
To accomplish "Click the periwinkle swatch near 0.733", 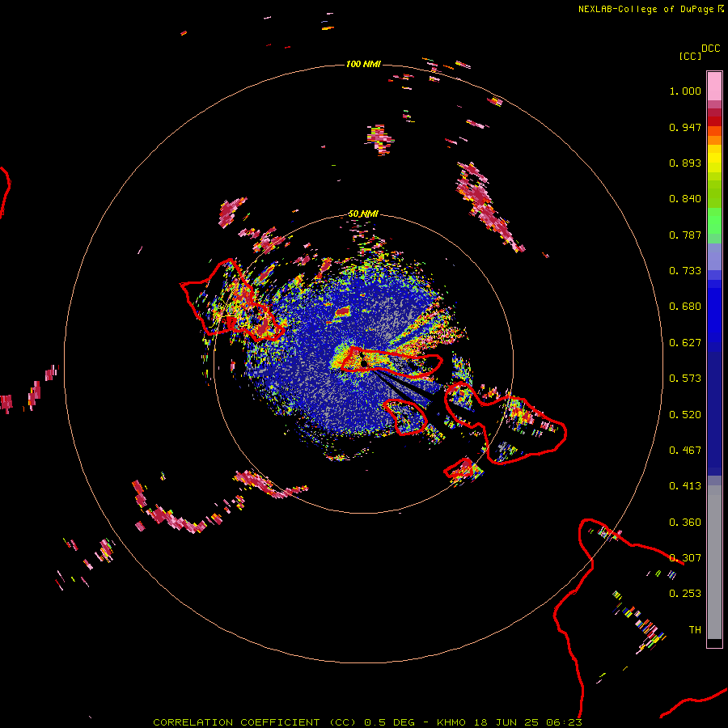I will pos(714,256).
